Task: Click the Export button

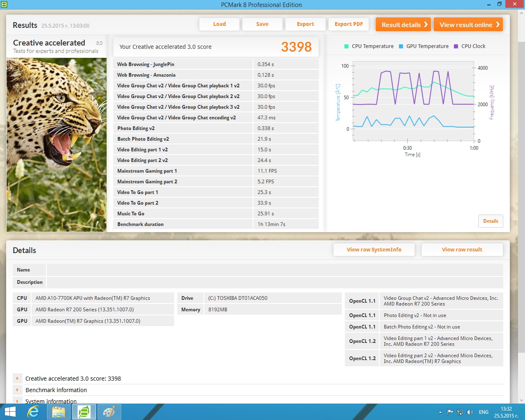Action: (x=306, y=24)
